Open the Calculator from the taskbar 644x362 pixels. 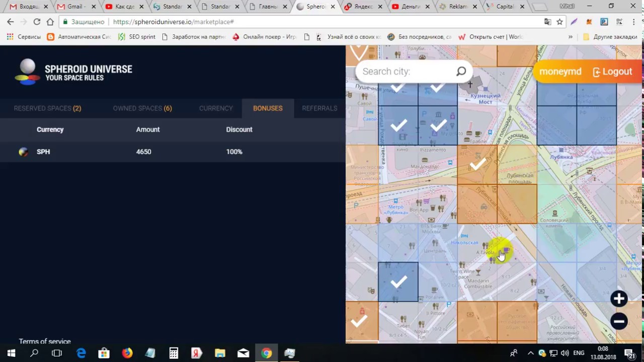174,353
